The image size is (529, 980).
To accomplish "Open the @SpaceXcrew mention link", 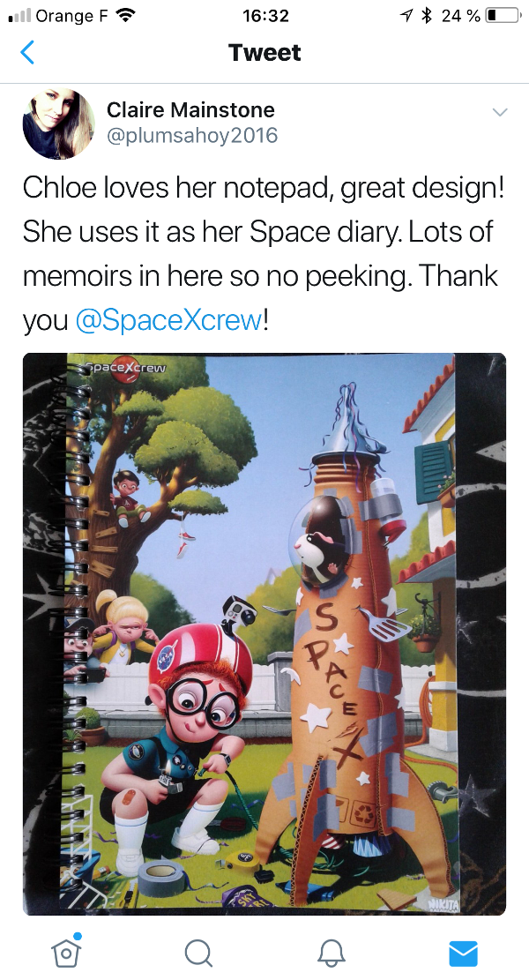I will [x=168, y=320].
